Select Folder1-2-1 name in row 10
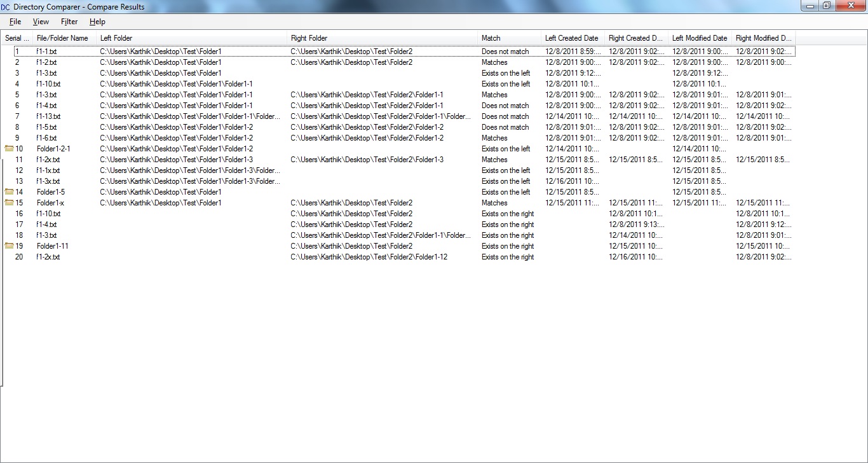The image size is (868, 463). (53, 149)
